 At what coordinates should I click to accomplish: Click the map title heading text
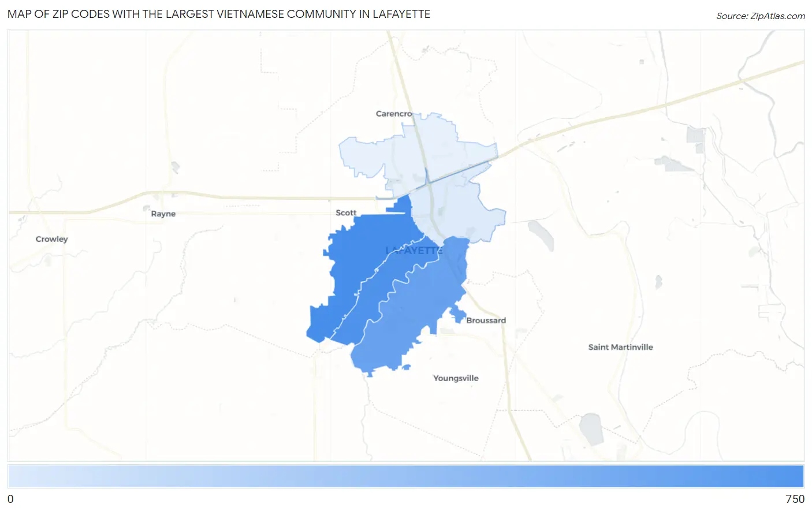[219, 14]
